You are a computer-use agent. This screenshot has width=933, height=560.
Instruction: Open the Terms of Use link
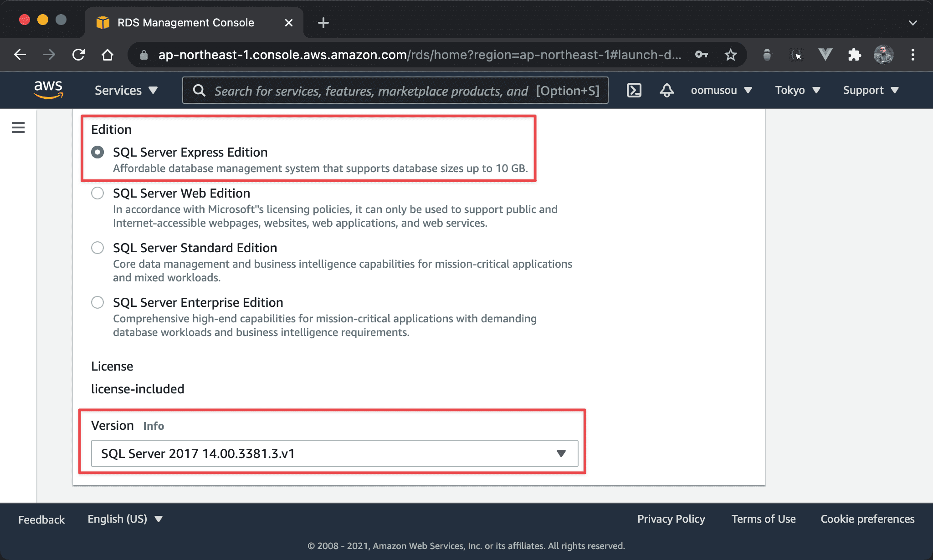tap(764, 519)
